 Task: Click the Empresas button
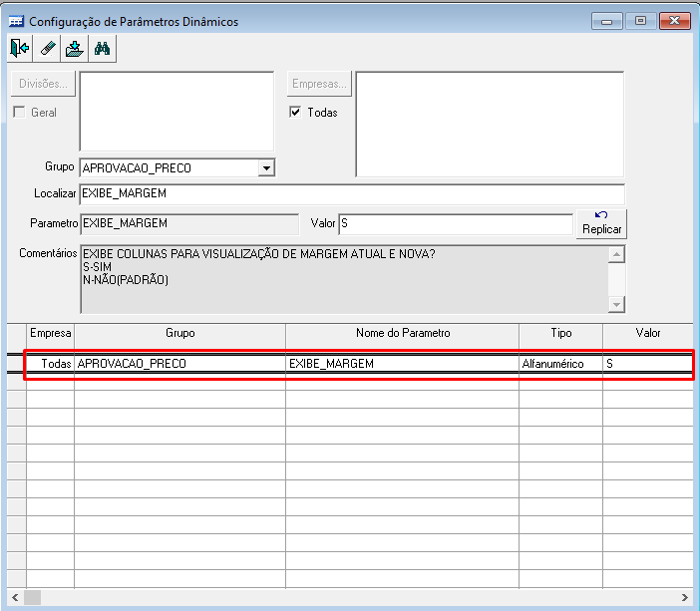point(319,84)
